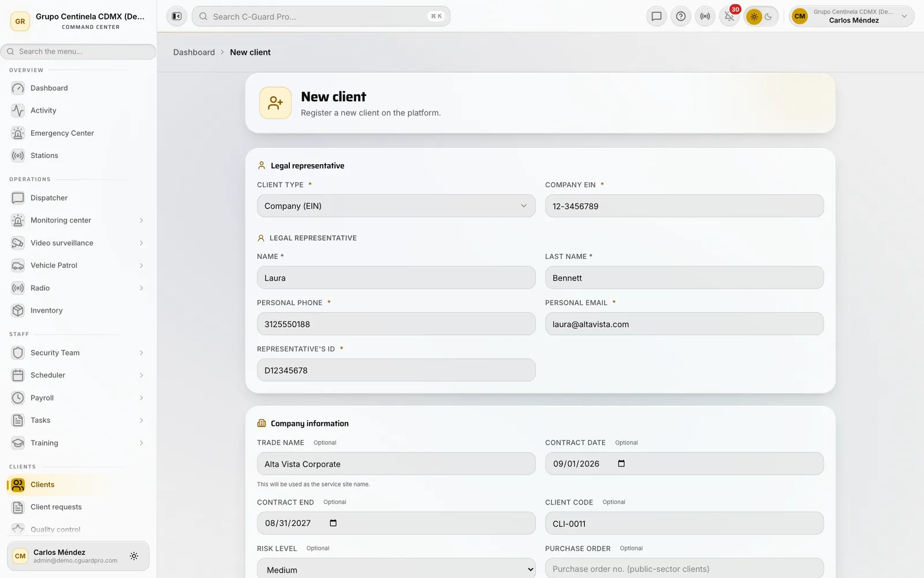Collapse the sidebar panel icon
The image size is (924, 578).
[177, 16]
